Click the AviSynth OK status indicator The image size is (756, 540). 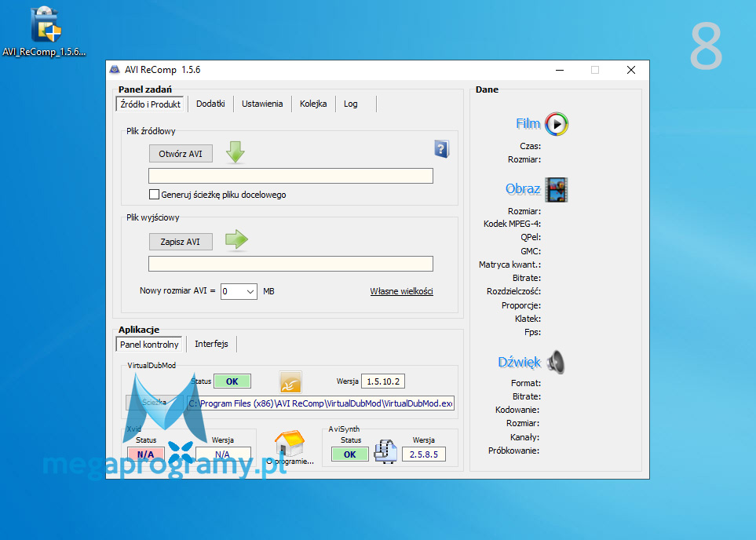click(349, 454)
